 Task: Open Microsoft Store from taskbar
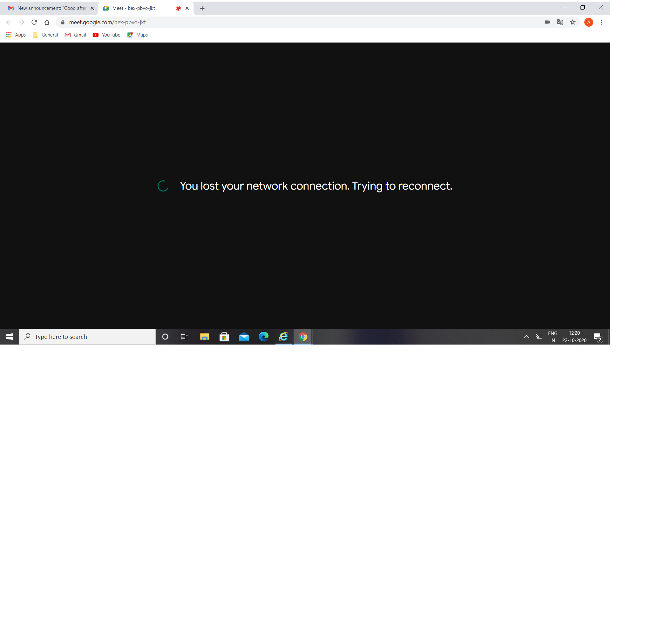tap(224, 336)
